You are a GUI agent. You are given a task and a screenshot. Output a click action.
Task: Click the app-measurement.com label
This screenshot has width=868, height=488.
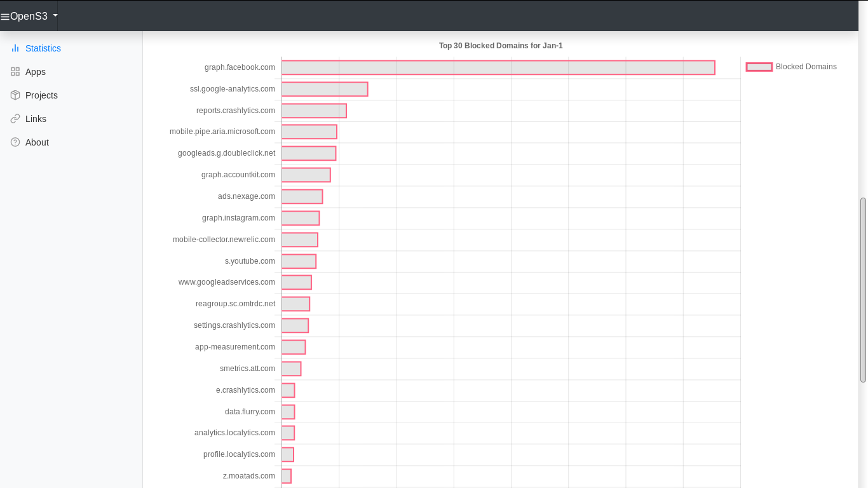click(235, 347)
